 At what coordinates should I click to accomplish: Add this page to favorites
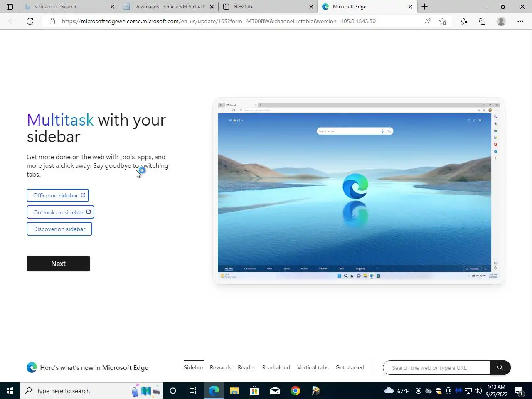pyautogui.click(x=443, y=21)
